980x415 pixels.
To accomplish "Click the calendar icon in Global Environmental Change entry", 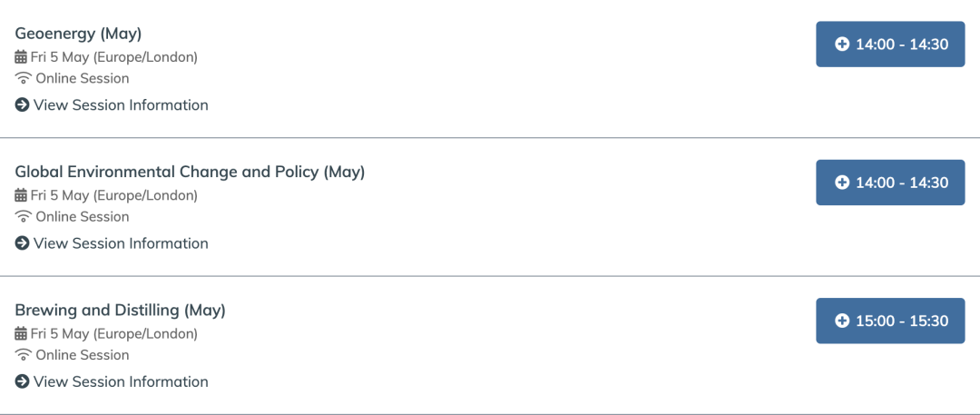I will click(21, 196).
